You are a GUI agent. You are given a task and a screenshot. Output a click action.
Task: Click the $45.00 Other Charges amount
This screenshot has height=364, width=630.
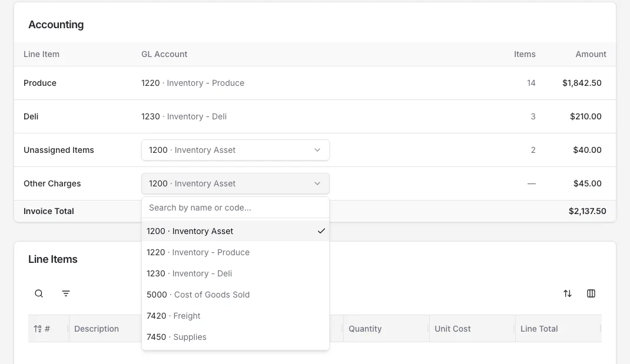click(x=588, y=183)
